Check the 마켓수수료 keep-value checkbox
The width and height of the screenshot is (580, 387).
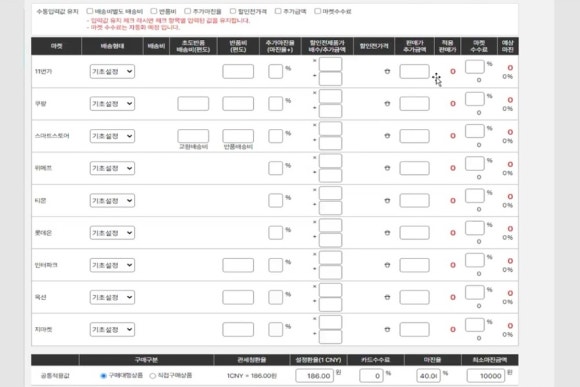(317, 11)
